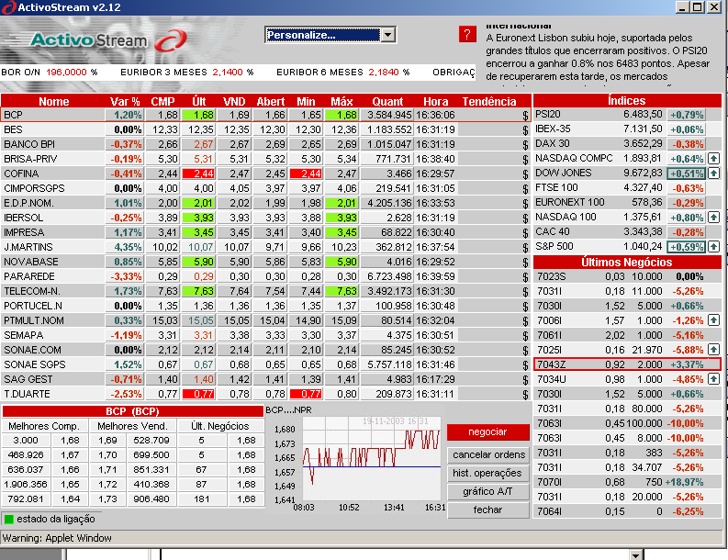728x560 pixels.
Task: Click the EURIBOR 3 MESES ticker item
Action: tap(186, 72)
